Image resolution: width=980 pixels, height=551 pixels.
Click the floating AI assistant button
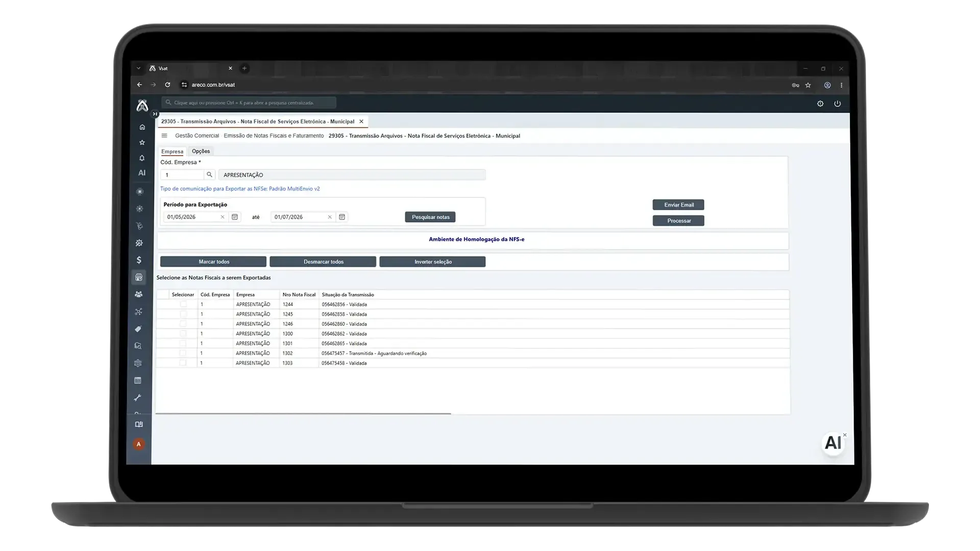[x=833, y=443]
